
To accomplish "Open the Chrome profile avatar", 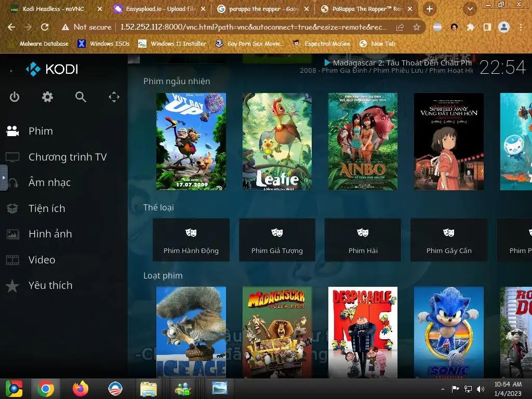I will point(504,27).
